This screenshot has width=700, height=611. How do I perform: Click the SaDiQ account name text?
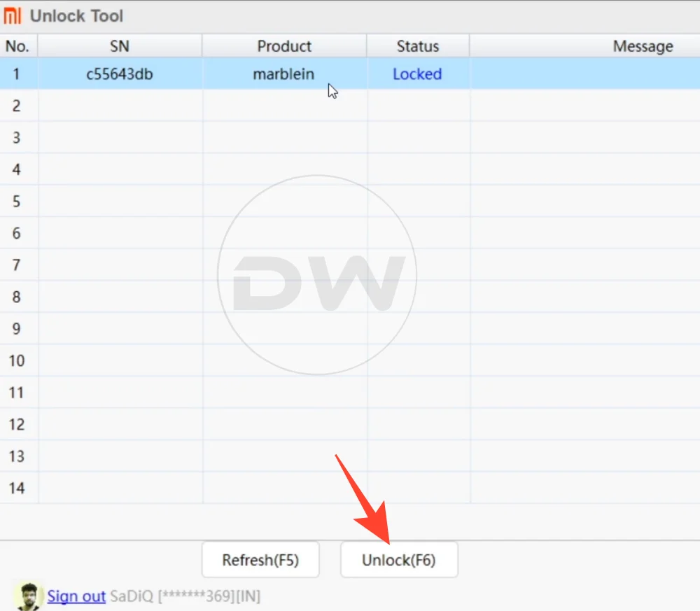pos(132,596)
